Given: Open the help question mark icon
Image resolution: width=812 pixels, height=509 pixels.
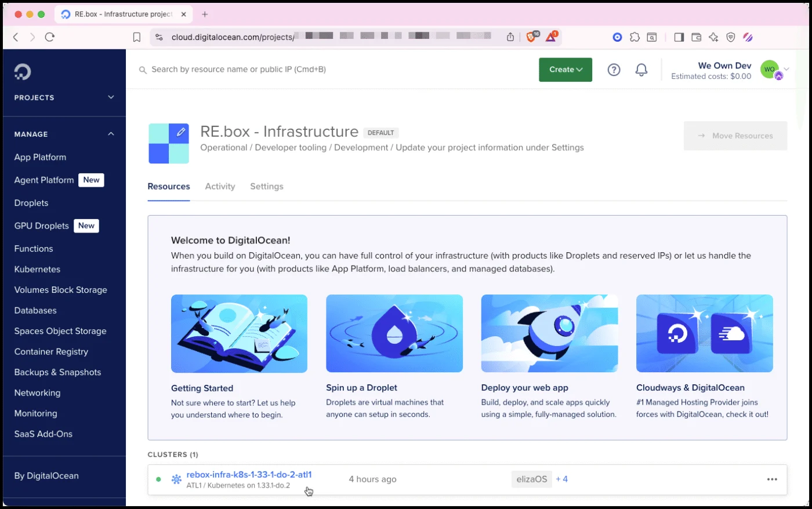Looking at the screenshot, I should tap(614, 70).
